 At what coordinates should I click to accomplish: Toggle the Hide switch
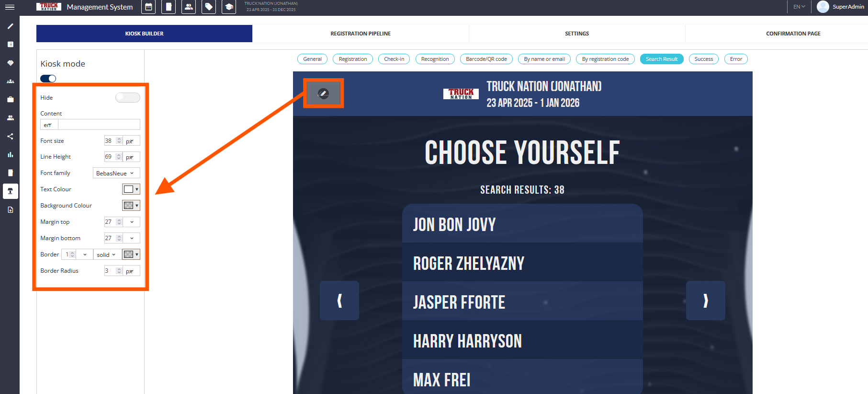127,98
